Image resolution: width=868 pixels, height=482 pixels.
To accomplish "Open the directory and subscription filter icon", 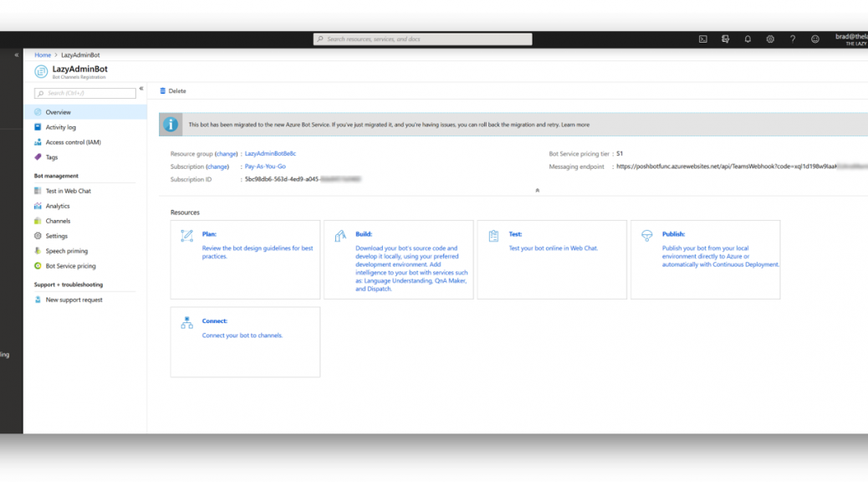I will tap(725, 39).
